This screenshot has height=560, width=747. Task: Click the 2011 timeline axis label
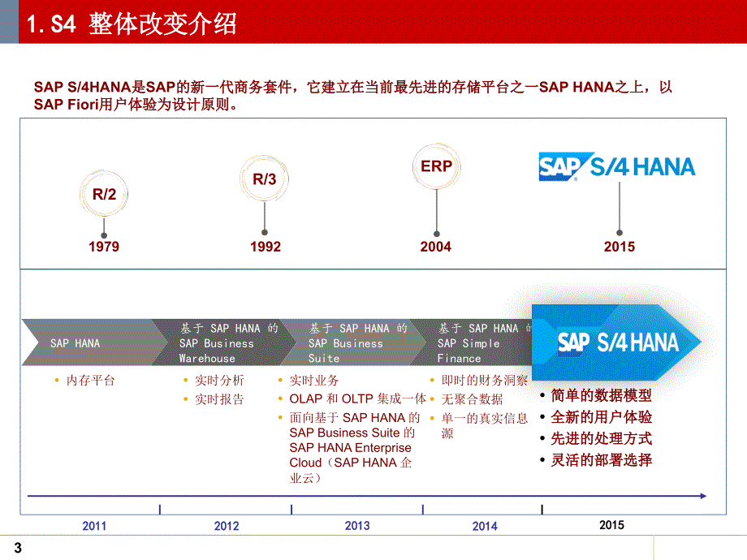[94, 526]
